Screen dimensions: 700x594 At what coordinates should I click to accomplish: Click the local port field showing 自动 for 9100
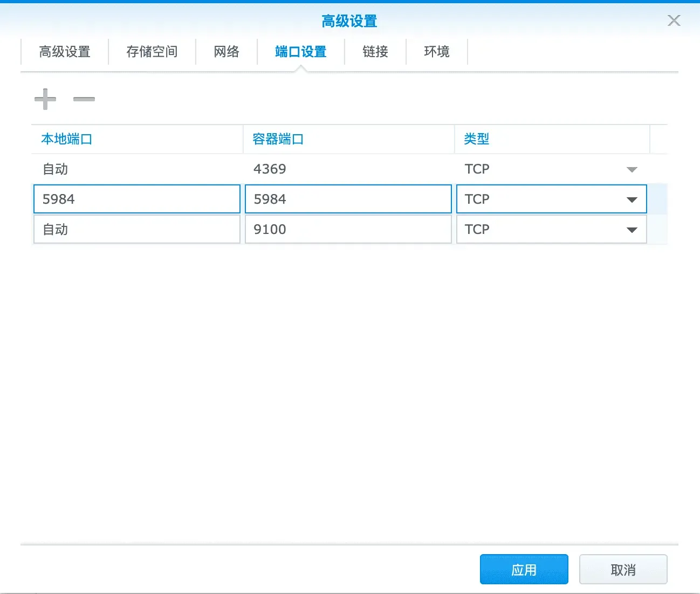(x=136, y=229)
